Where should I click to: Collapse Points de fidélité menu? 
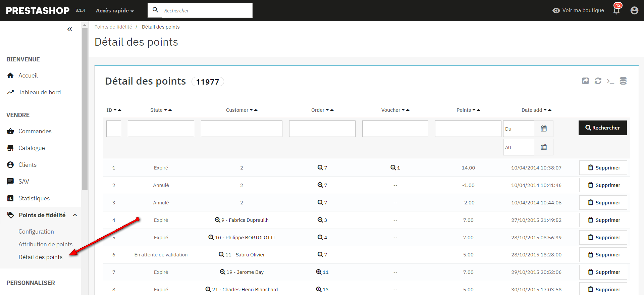(75, 215)
